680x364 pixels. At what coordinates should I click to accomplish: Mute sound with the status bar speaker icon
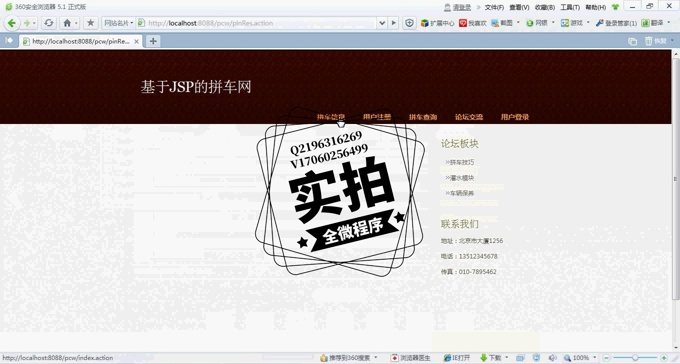coord(552,358)
